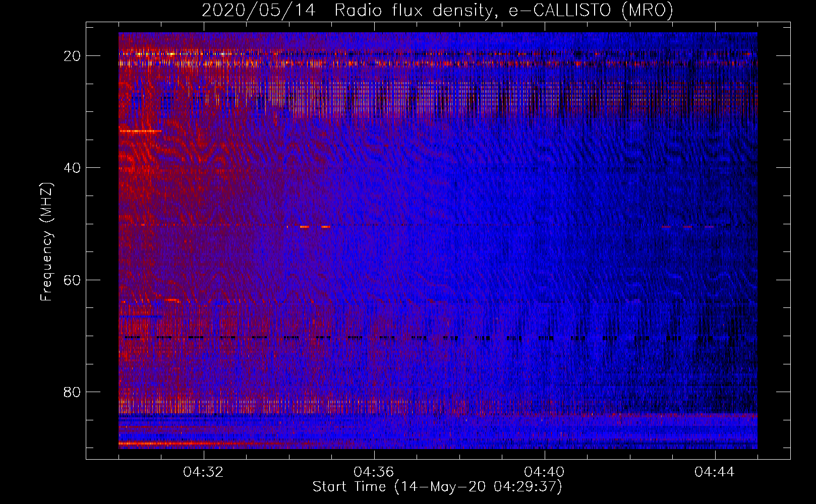The width and height of the screenshot is (816, 504).
Task: Select the "Frequency (MHZ)" axis label
Action: pyautogui.click(x=46, y=242)
